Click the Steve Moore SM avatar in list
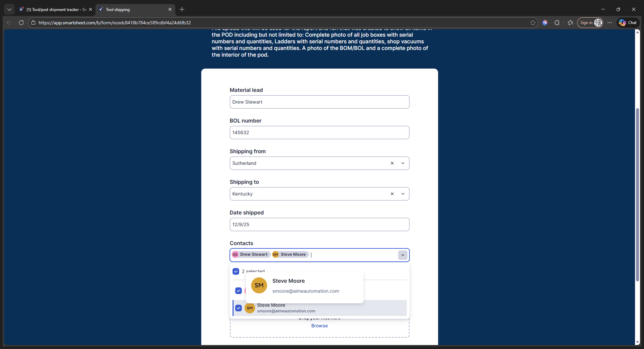Screen dimensions: 644x349 250,308
